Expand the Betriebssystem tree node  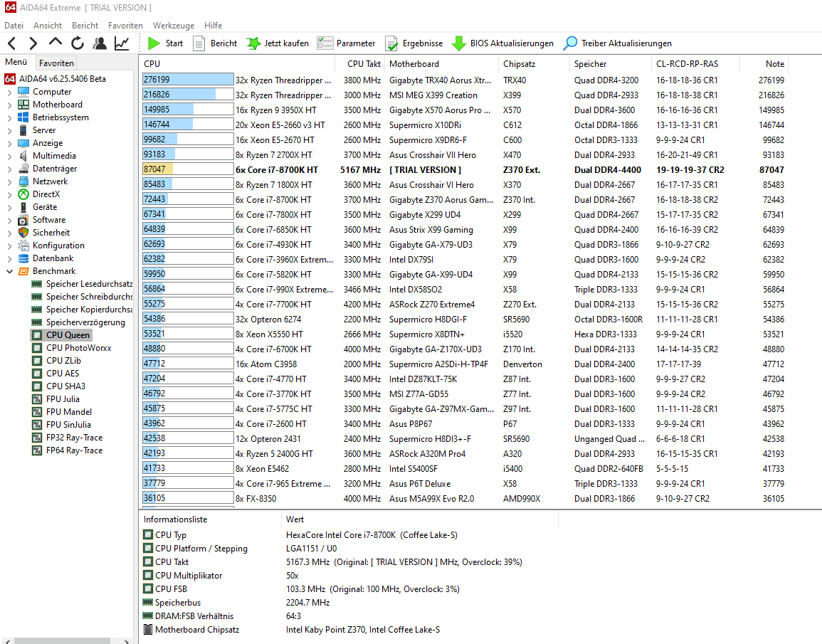click(9, 117)
